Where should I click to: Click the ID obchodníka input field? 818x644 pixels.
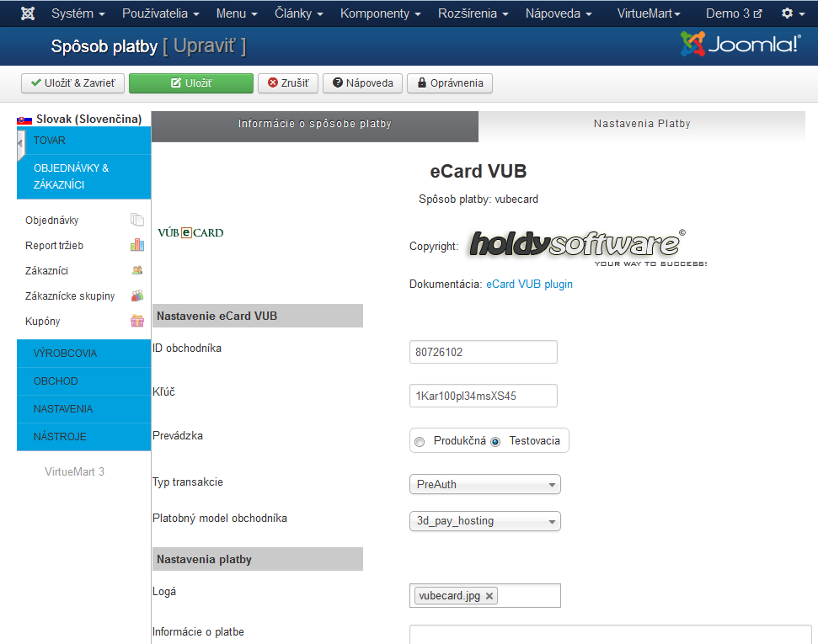[483, 352]
